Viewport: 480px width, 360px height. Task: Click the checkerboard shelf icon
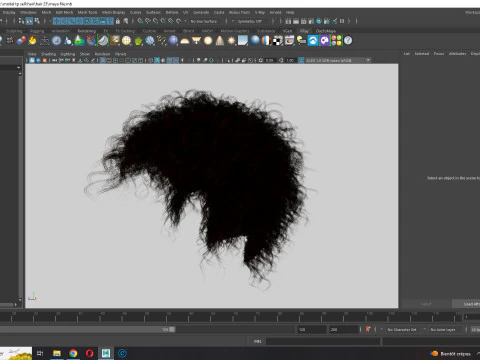click(x=278, y=41)
